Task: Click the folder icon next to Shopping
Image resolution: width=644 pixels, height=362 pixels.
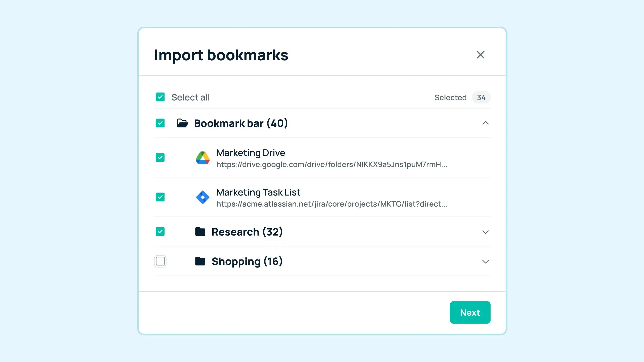Action: pyautogui.click(x=200, y=261)
